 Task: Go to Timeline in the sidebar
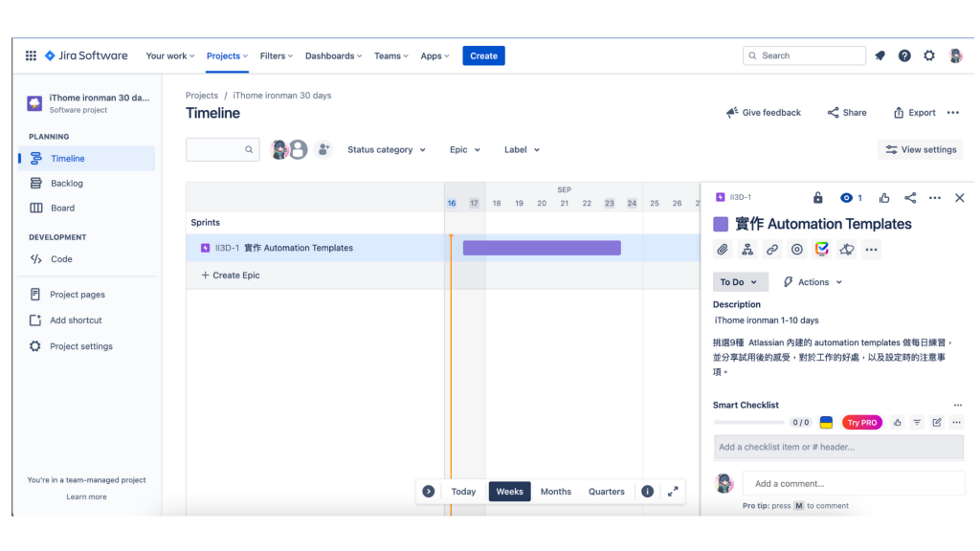tap(87, 158)
